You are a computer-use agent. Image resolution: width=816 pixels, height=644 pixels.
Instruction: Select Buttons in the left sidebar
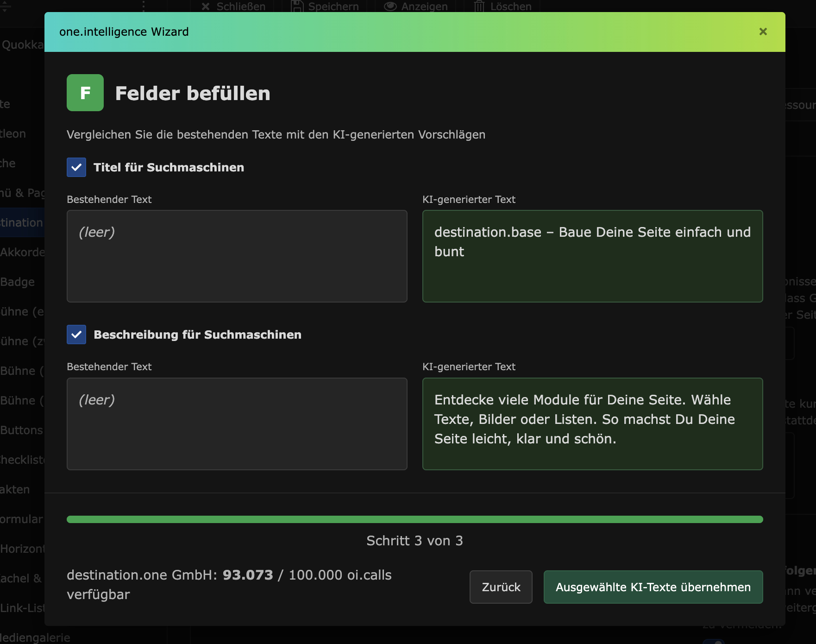(x=21, y=430)
